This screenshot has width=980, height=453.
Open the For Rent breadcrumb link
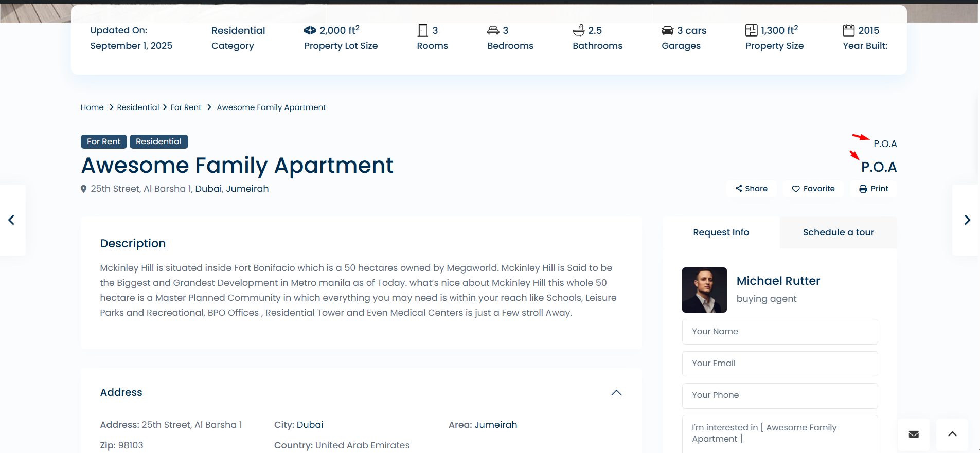pyautogui.click(x=186, y=107)
